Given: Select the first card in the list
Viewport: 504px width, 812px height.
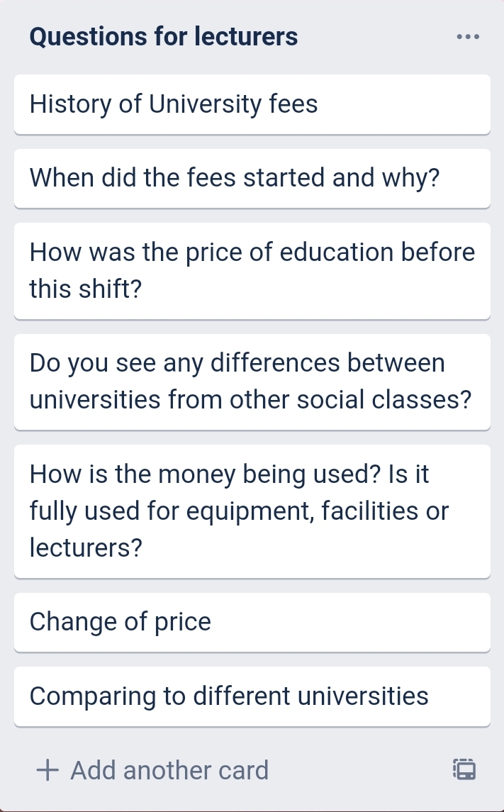Looking at the screenshot, I should [x=252, y=104].
